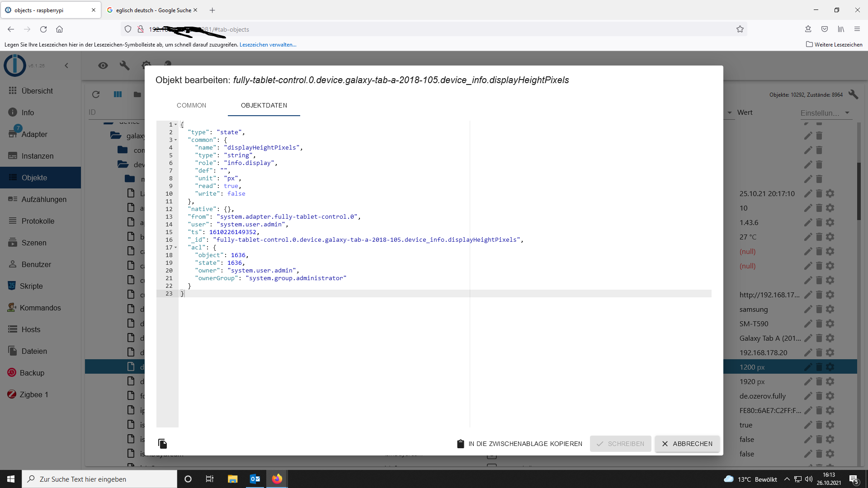Open Dateien in the sidebar
The width and height of the screenshot is (868, 488).
click(x=41, y=351)
